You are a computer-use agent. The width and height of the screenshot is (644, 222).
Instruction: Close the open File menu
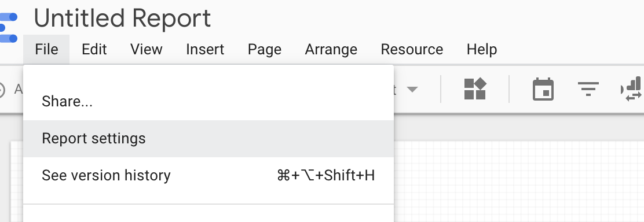pyautogui.click(x=46, y=49)
